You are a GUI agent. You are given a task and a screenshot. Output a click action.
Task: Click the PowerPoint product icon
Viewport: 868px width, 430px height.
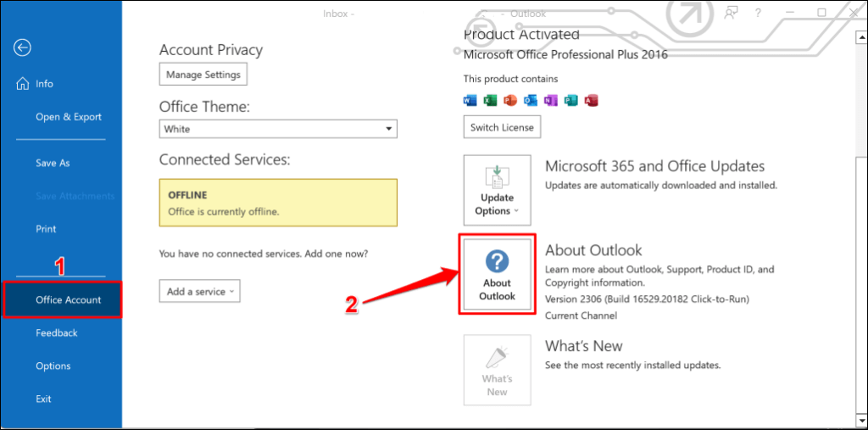pyautogui.click(x=509, y=100)
